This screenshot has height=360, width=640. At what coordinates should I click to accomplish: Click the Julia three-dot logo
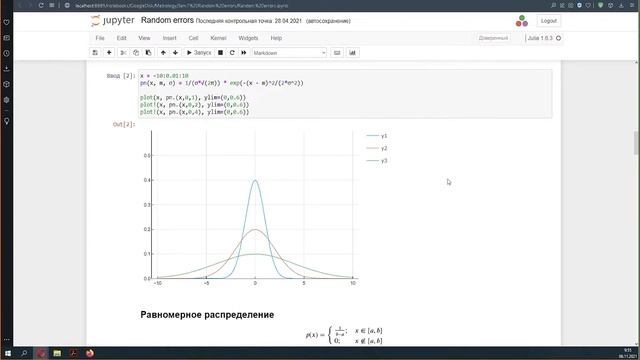[x=522, y=21]
